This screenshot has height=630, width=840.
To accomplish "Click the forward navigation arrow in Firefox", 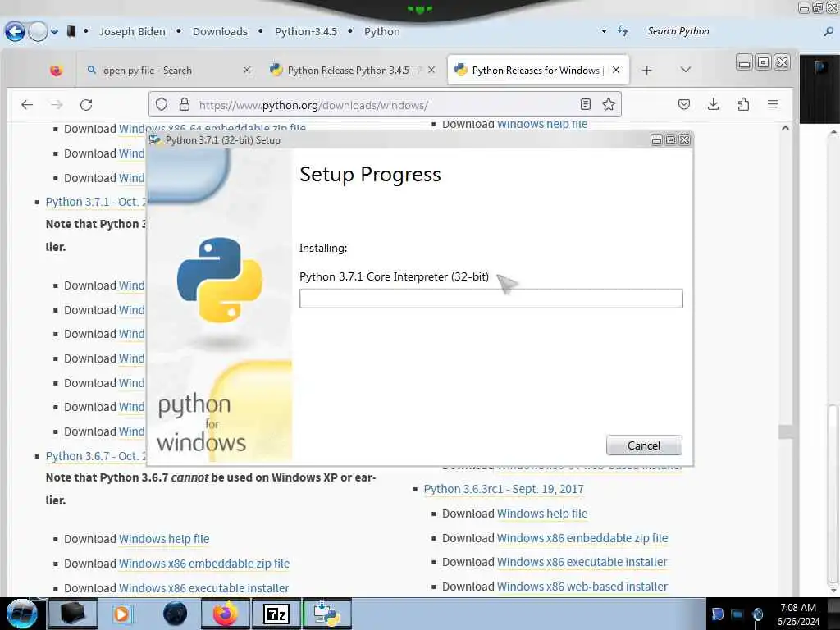I will coord(57,104).
